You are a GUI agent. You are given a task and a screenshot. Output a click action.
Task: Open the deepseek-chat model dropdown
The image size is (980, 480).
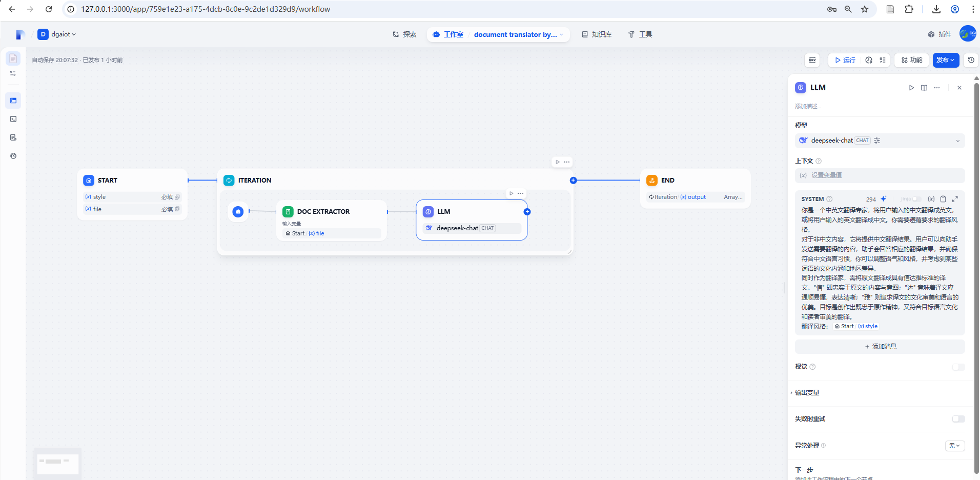(x=880, y=141)
